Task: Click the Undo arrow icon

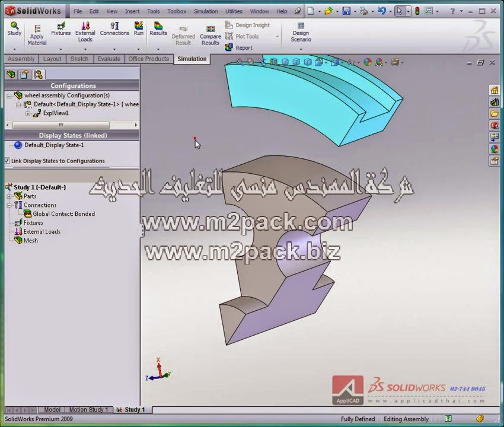Action: click(x=381, y=11)
